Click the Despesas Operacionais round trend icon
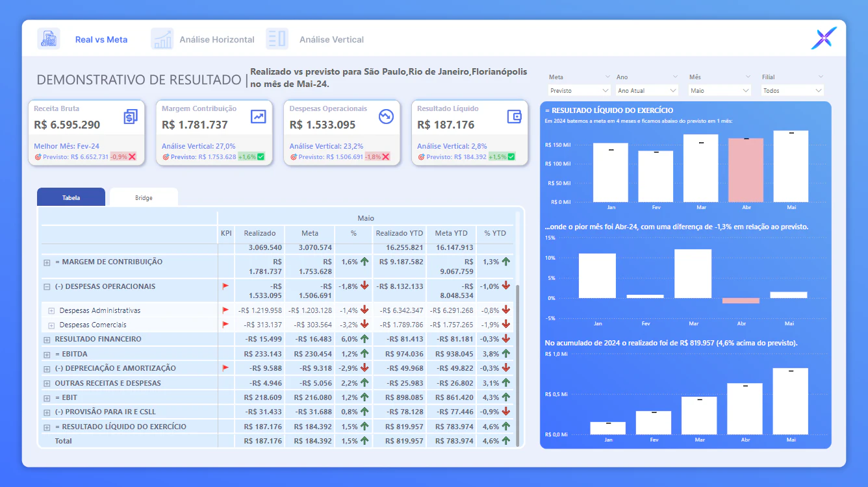This screenshot has width=868, height=487. 386,117
